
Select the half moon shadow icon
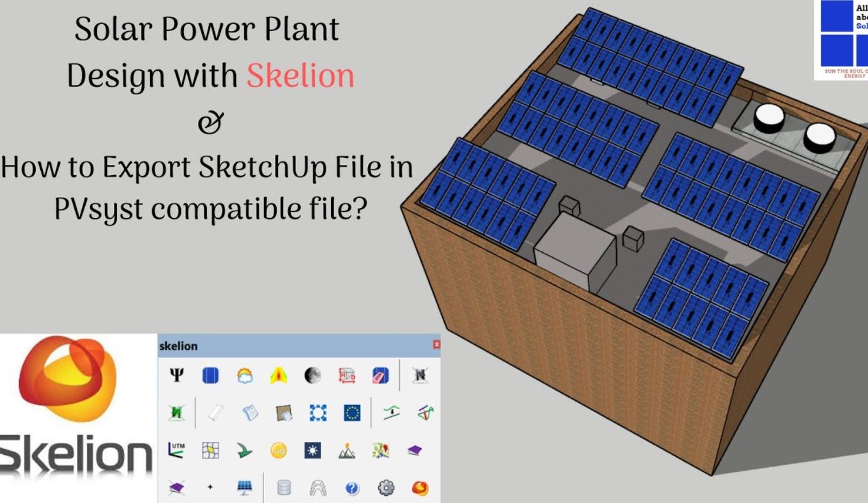click(312, 375)
